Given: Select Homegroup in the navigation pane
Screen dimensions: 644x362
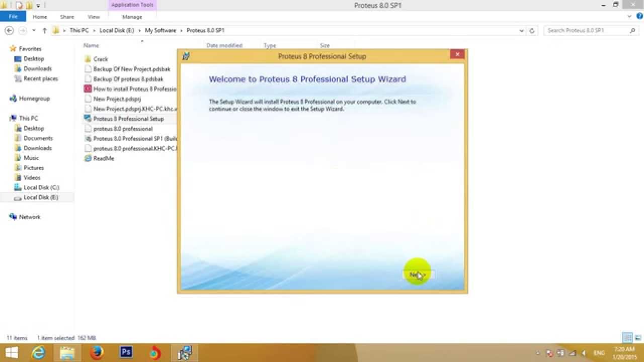Looking at the screenshot, I should pyautogui.click(x=34, y=99).
